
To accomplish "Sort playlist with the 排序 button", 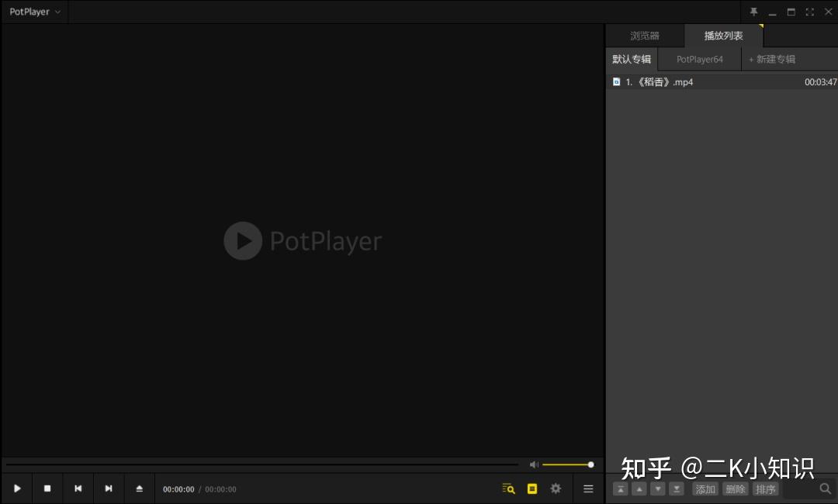I will 765,488.
